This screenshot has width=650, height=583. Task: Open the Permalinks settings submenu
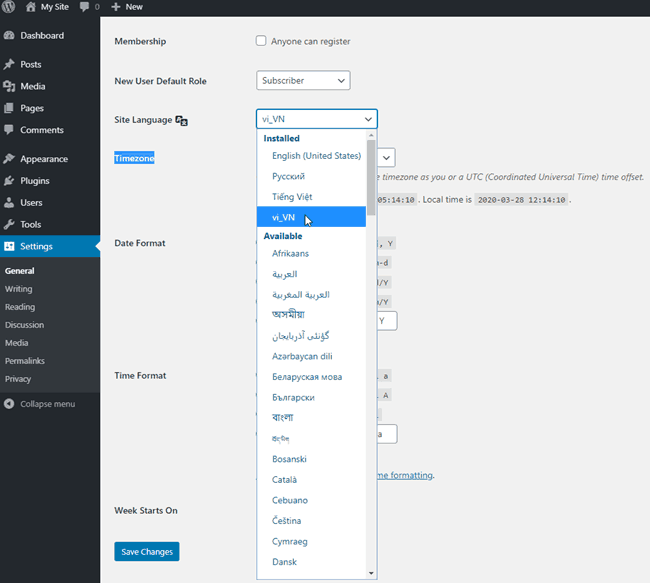(25, 361)
